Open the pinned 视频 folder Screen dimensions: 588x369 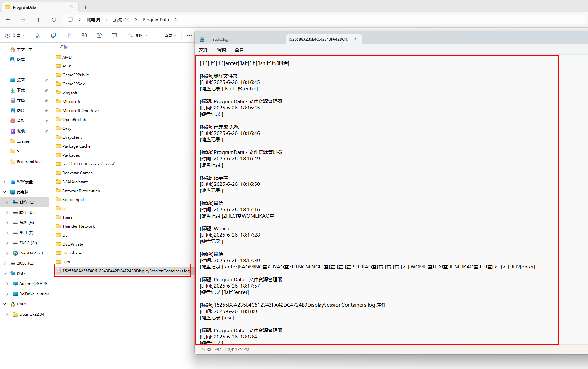(x=18, y=131)
